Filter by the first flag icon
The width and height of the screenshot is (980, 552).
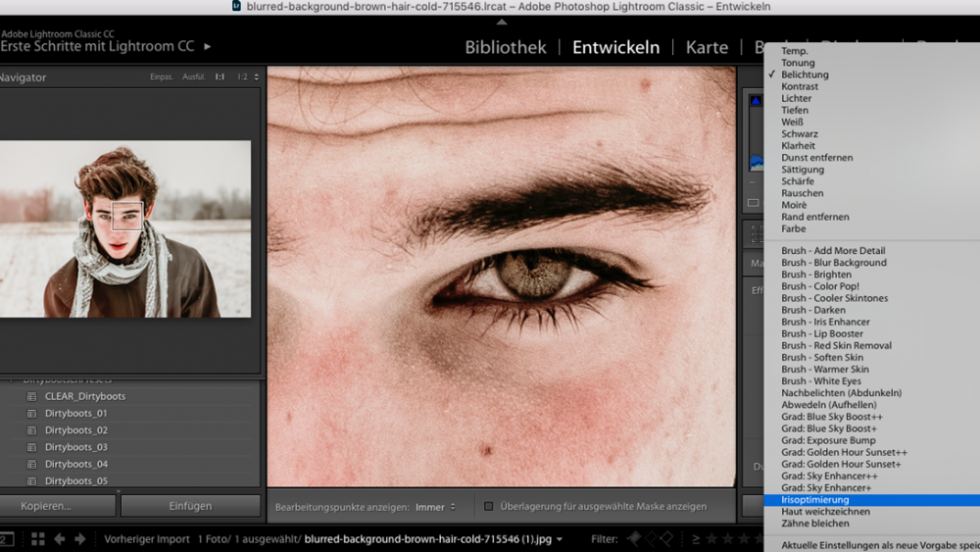(634, 538)
